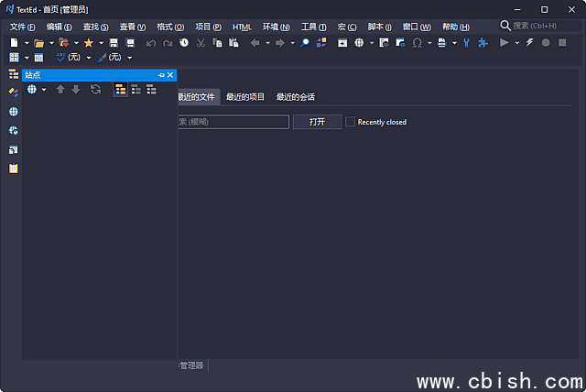Click the square stop icon
Screen dimensions: 586x392
[x=562, y=43]
